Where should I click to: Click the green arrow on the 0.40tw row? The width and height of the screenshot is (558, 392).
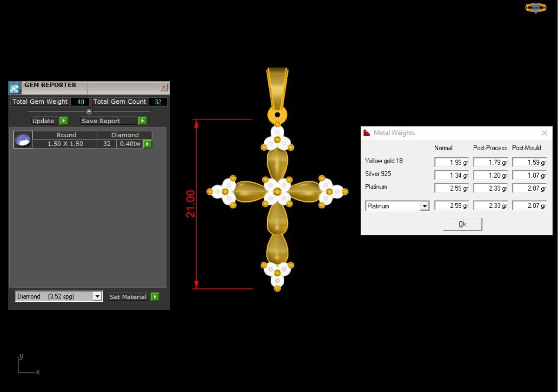click(147, 144)
